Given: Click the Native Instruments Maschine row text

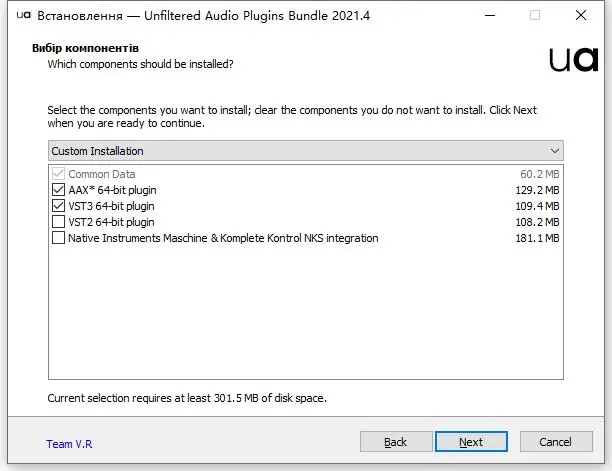Looking at the screenshot, I should tap(223, 238).
